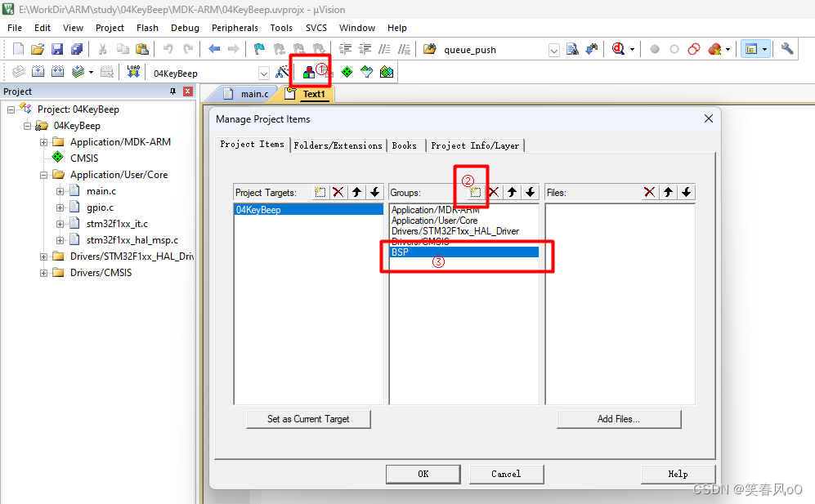Click the Add Files... button

[619, 419]
